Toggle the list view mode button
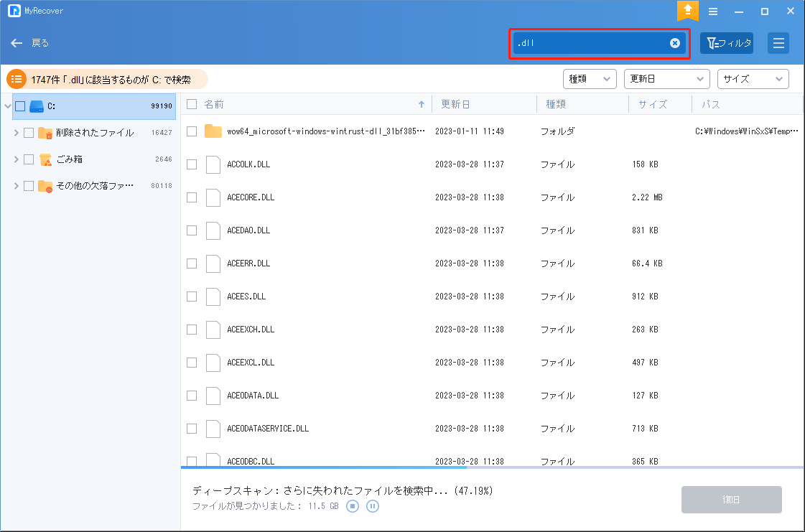The height and width of the screenshot is (532, 805). click(x=778, y=43)
